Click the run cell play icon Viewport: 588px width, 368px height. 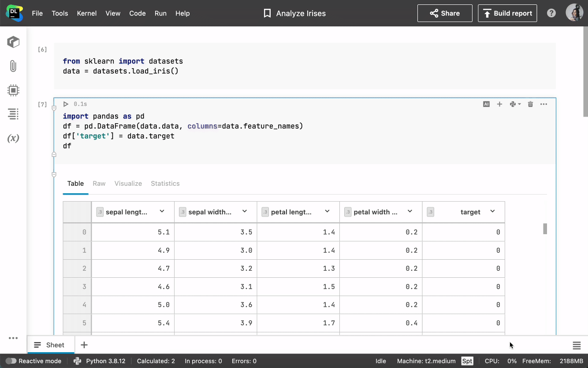pos(66,104)
